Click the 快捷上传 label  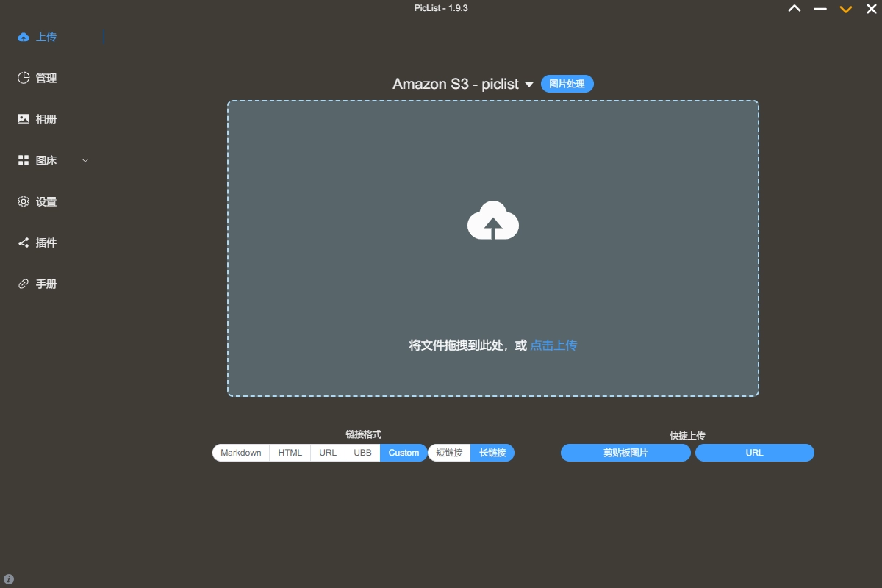click(687, 436)
